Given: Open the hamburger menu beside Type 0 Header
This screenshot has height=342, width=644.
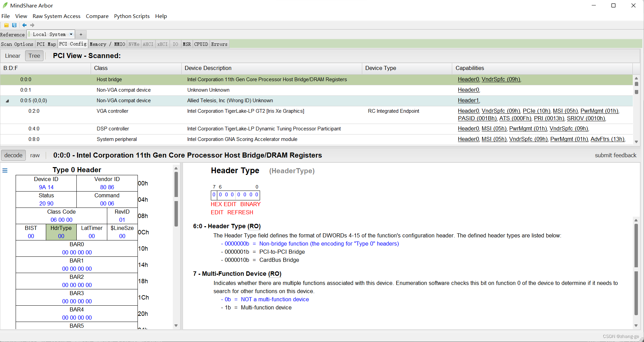Looking at the screenshot, I should pos(5,170).
